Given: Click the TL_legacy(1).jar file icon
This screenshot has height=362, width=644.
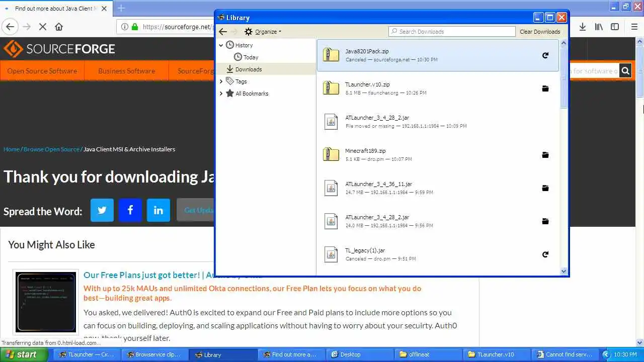Looking at the screenshot, I should click(x=331, y=254).
